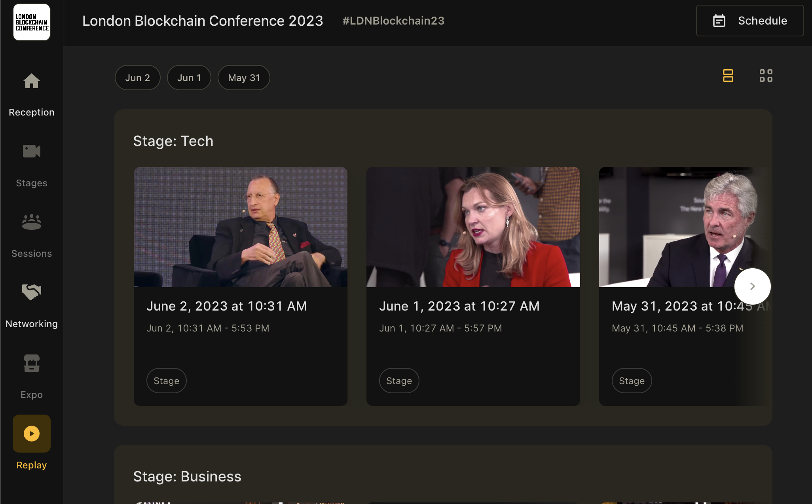The width and height of the screenshot is (812, 504).
Task: Click Replay label in sidebar
Action: click(32, 465)
